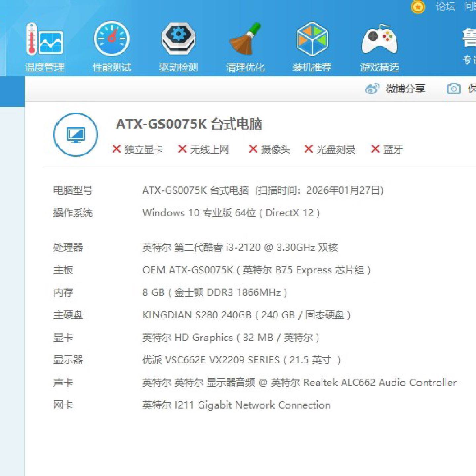
Task: Select the 主硬盘 row label
Action: 68,315
